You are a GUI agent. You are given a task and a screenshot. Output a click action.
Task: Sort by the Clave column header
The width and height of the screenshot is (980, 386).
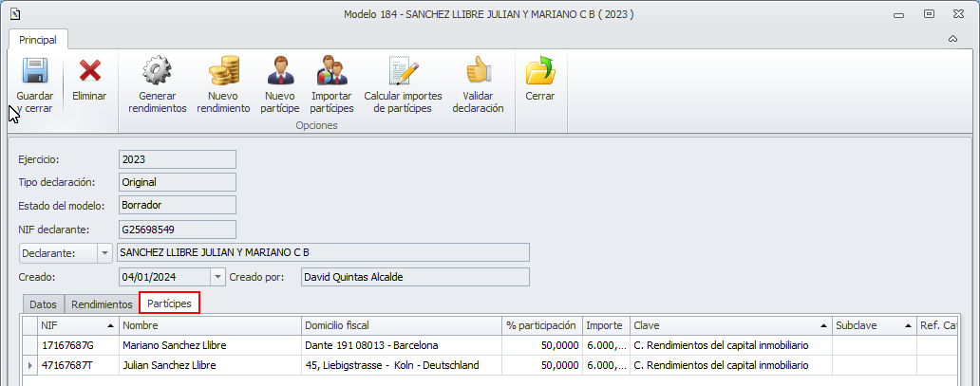click(731, 325)
